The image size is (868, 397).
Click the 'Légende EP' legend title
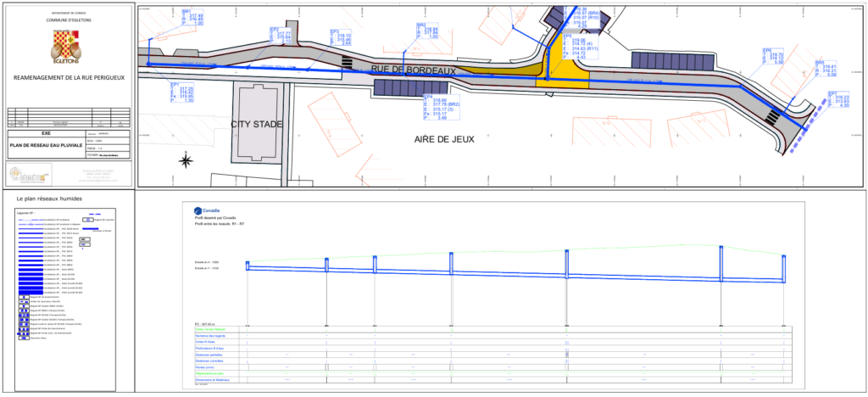tap(26, 212)
